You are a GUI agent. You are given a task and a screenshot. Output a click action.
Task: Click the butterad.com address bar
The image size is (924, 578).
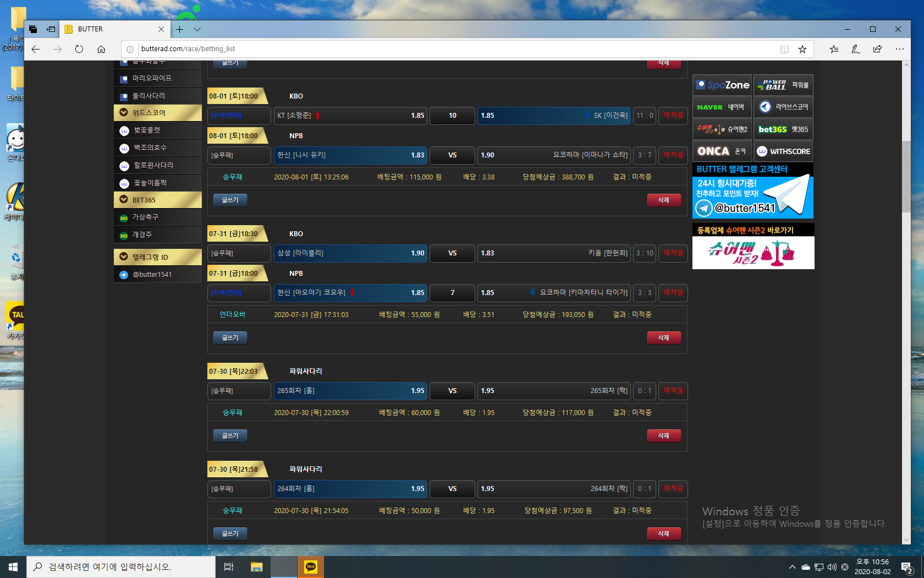coord(440,49)
